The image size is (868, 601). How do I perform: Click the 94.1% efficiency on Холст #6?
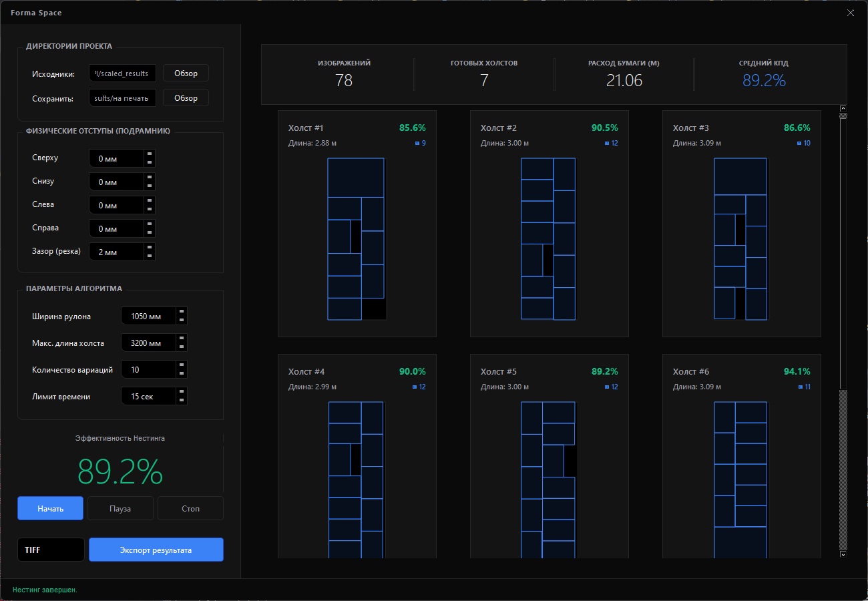[797, 371]
